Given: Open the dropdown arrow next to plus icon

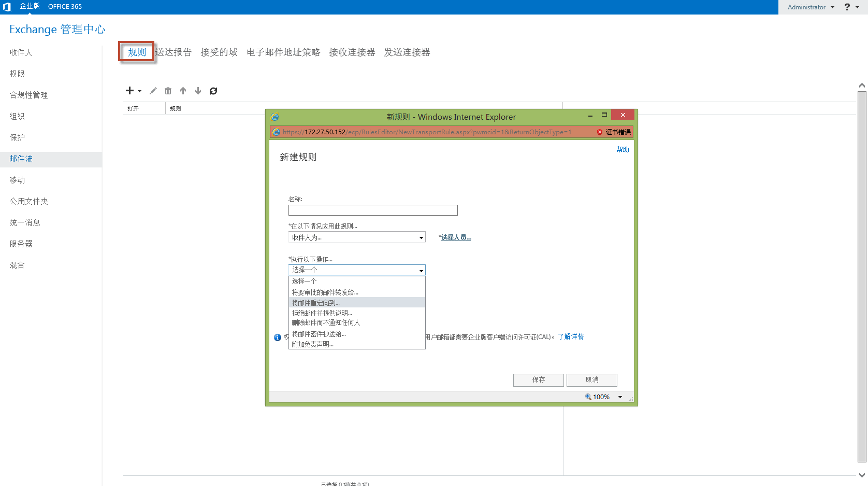Looking at the screenshot, I should click(139, 91).
